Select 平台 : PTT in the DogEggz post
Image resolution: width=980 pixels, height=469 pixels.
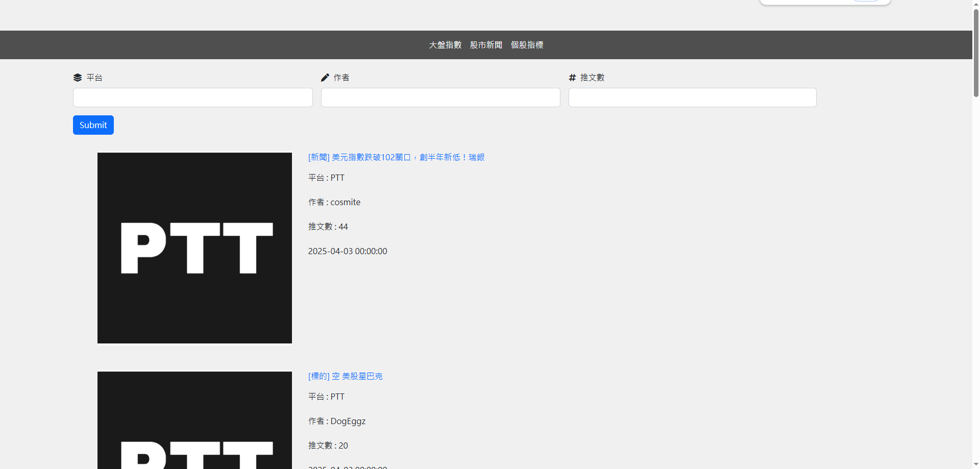[327, 397]
